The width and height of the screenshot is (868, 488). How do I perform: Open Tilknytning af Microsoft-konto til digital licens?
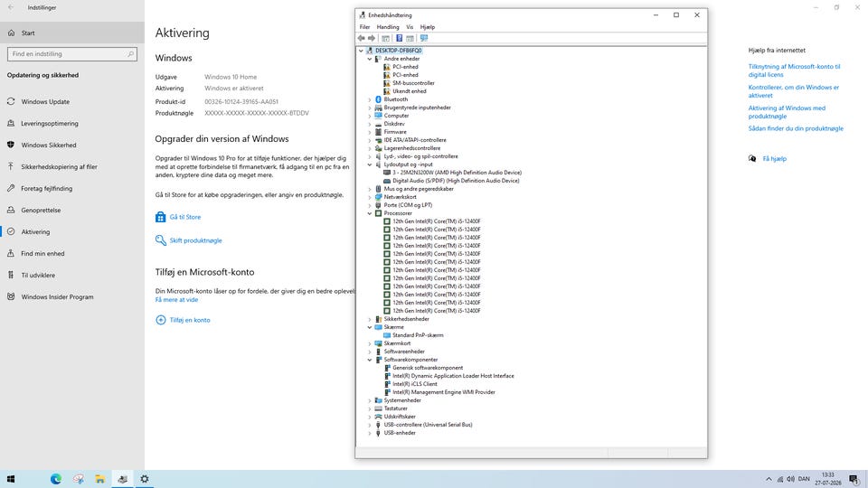tap(795, 70)
